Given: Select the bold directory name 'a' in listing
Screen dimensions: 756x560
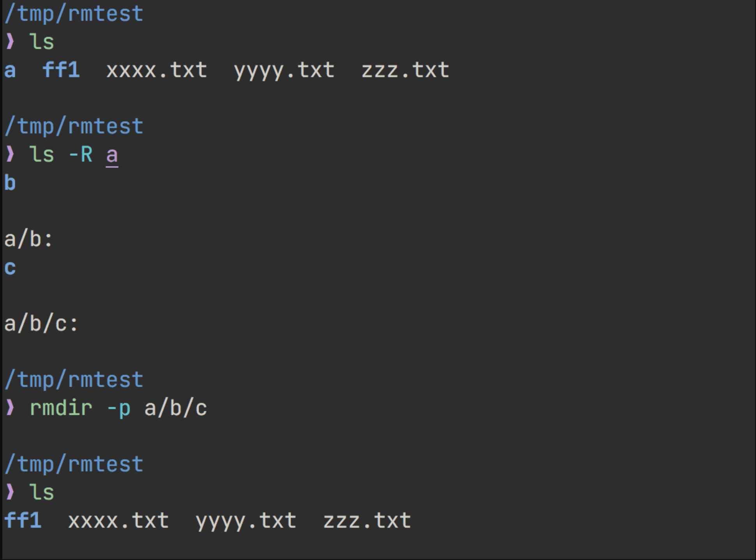Looking at the screenshot, I should pyautogui.click(x=10, y=70).
